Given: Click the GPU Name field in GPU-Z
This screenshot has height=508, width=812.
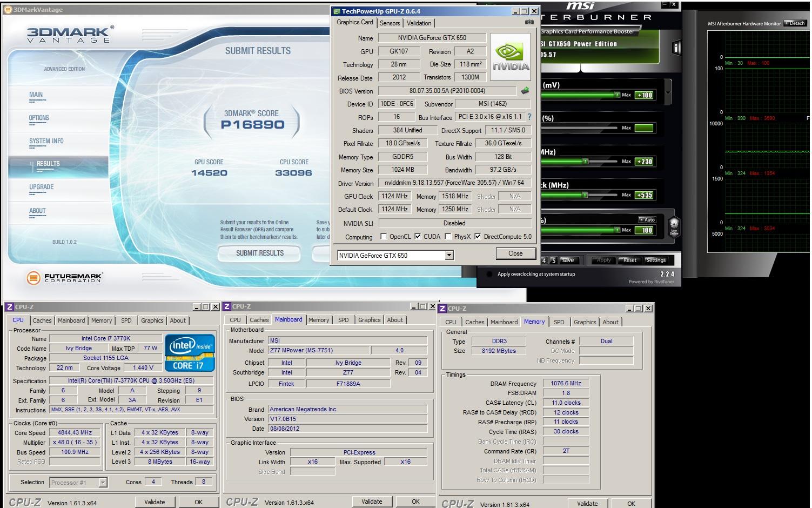Looking at the screenshot, I should pos(432,38).
